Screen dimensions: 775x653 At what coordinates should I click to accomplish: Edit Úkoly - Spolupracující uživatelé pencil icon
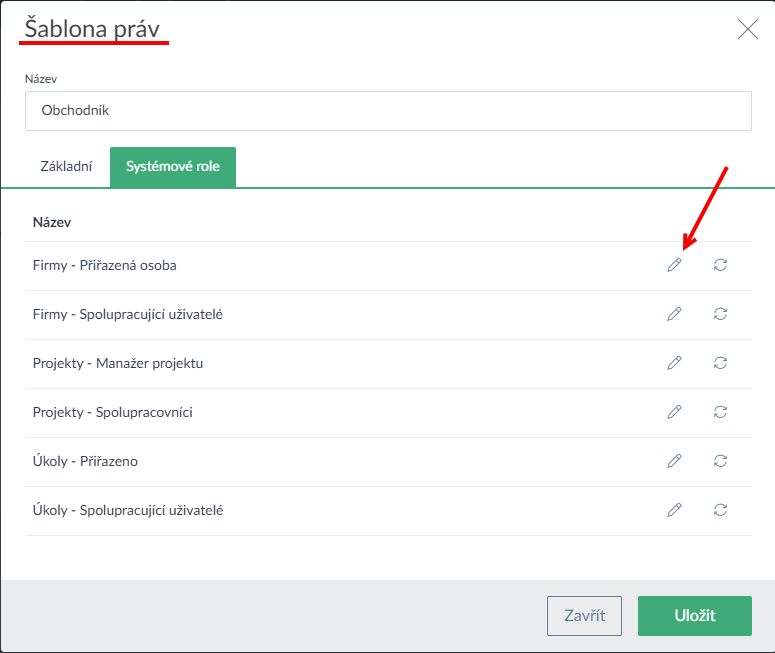pos(674,510)
